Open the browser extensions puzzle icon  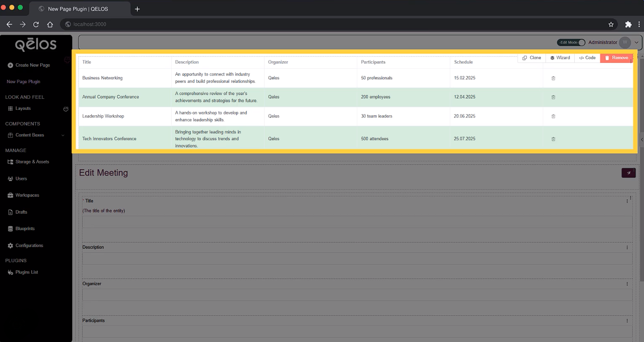point(628,24)
